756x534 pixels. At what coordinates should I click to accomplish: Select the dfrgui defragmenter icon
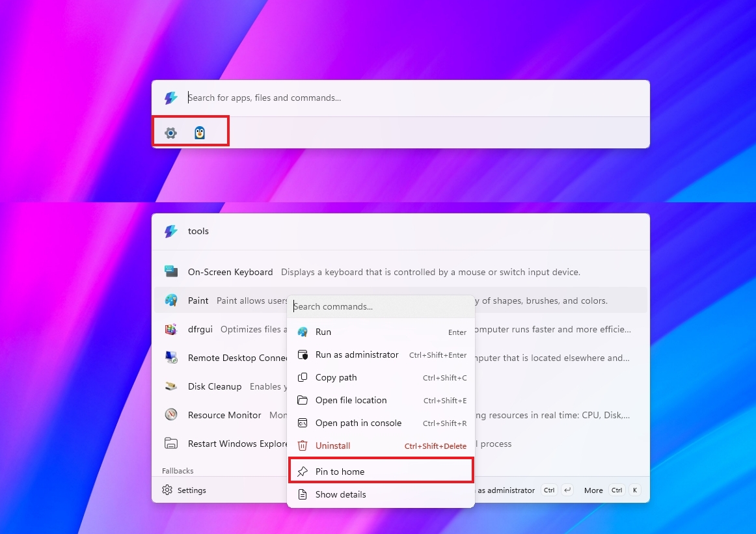[170, 329]
